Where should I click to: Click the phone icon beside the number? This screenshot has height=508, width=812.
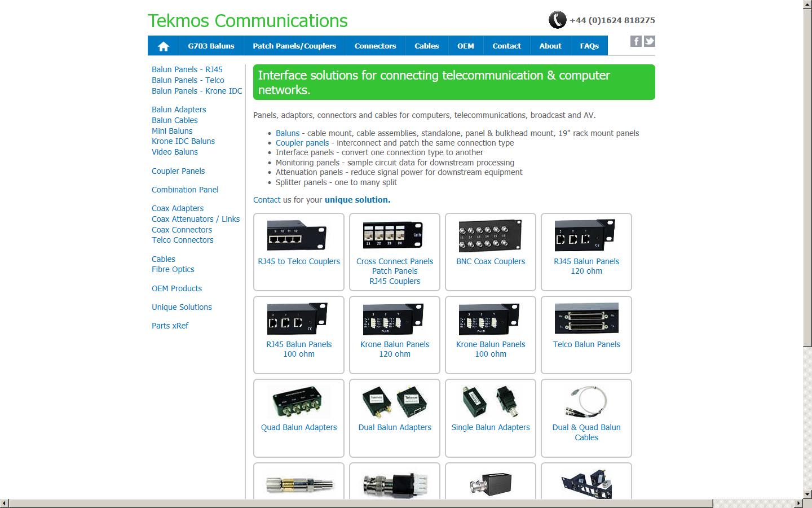pos(557,20)
